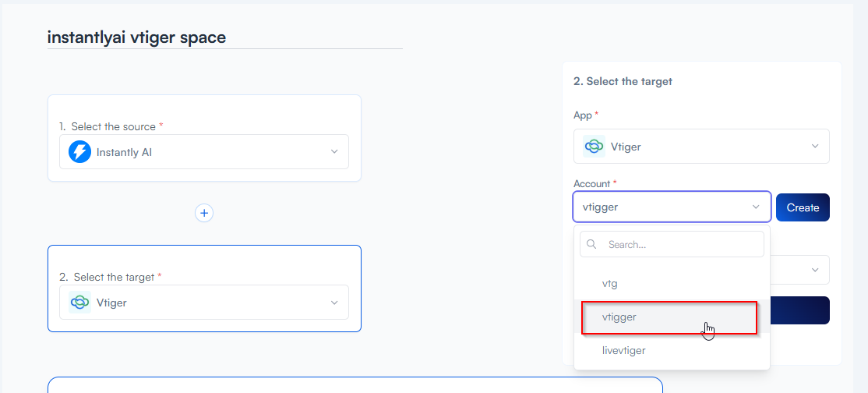
Task: Choose the "vtg" account option
Action: 610,284
